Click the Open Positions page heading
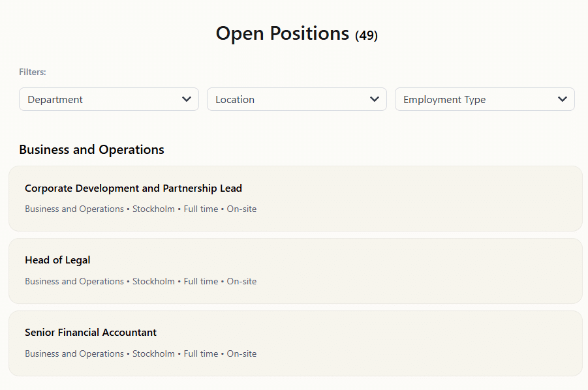This screenshot has height=390, width=588. point(282,33)
